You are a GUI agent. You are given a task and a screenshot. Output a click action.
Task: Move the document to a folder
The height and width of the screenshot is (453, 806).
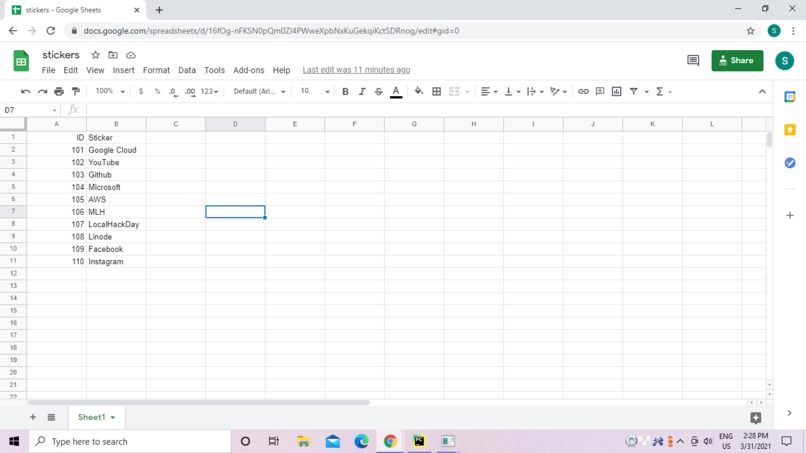[x=113, y=55]
